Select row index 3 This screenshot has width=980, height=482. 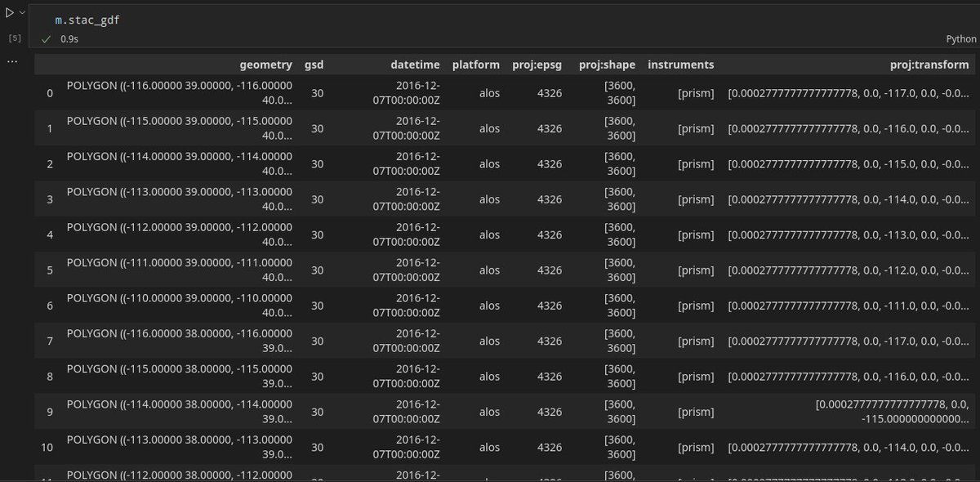point(49,199)
